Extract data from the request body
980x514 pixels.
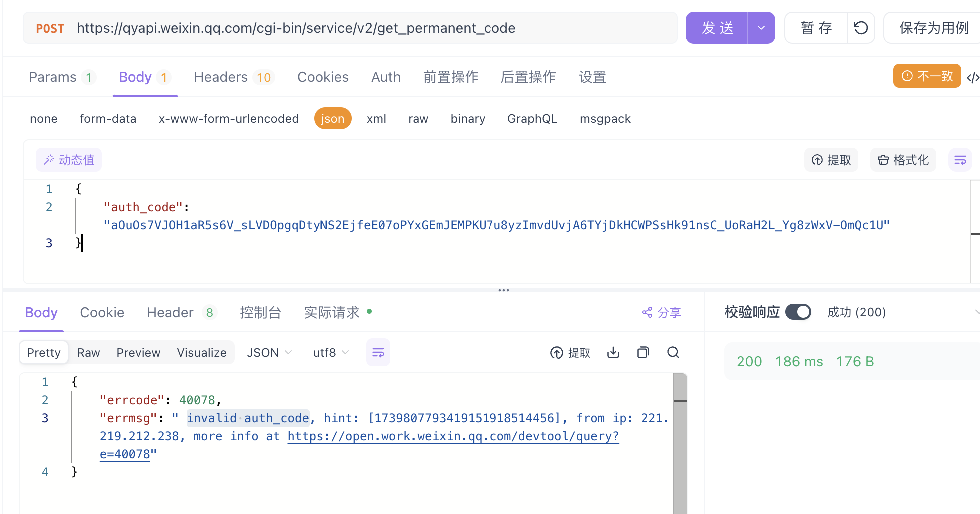click(x=831, y=160)
